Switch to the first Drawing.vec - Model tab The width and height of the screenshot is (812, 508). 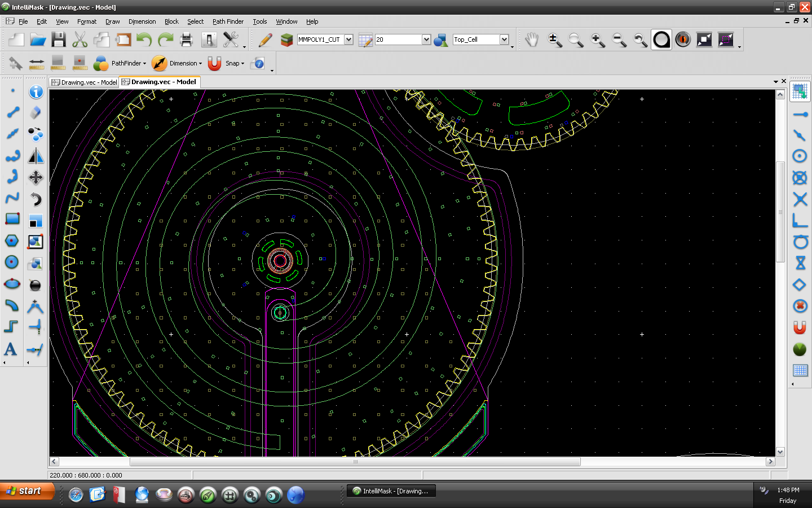pyautogui.click(x=85, y=82)
